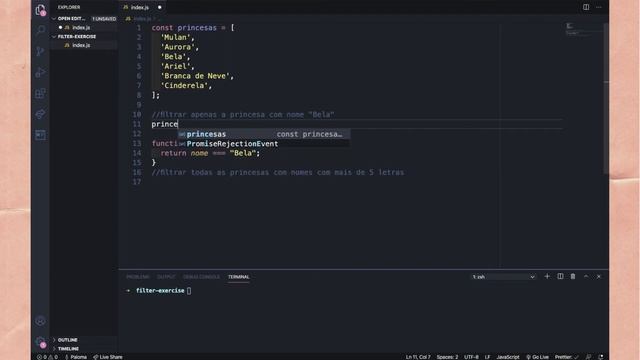Change end of line via LF
This screenshot has height=360, width=640.
point(487,357)
